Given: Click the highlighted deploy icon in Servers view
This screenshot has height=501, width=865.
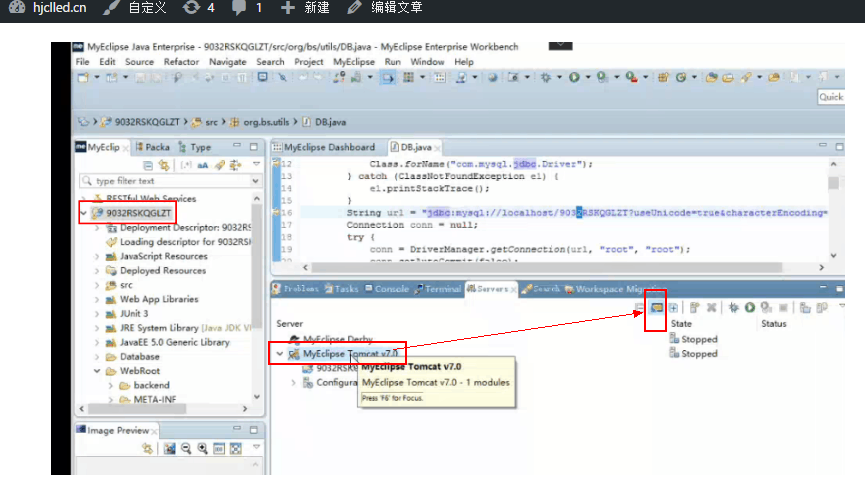Looking at the screenshot, I should click(656, 308).
